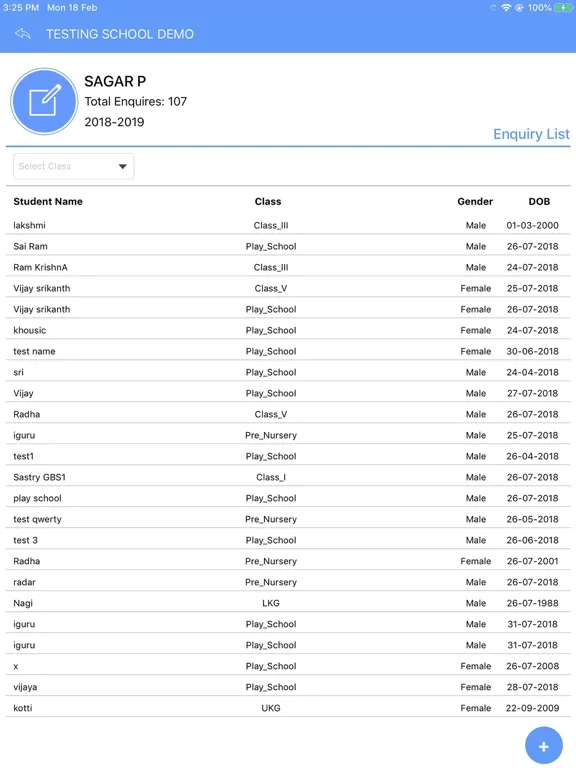Select the sri enquiry row

tap(288, 372)
